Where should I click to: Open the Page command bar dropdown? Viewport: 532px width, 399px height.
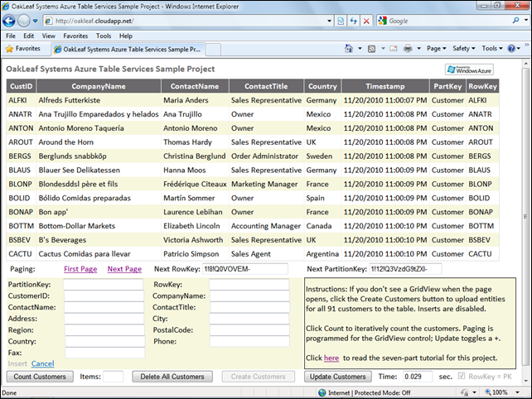coord(437,49)
